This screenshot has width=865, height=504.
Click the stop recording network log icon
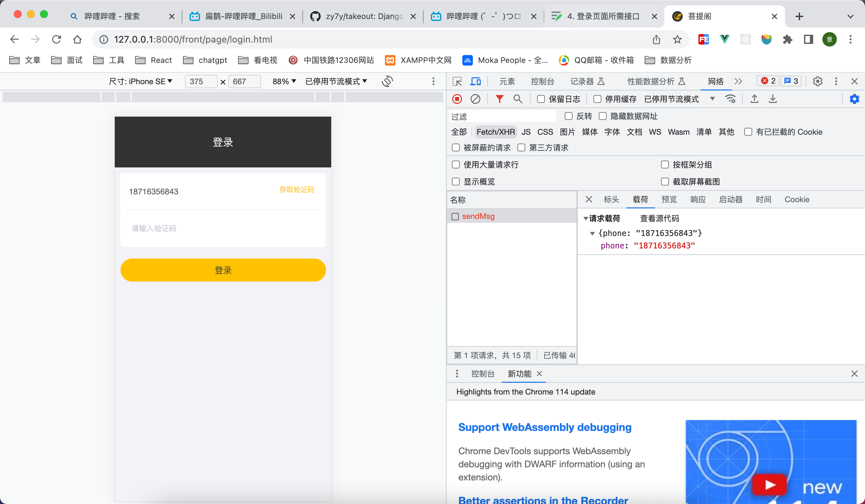pyautogui.click(x=457, y=99)
